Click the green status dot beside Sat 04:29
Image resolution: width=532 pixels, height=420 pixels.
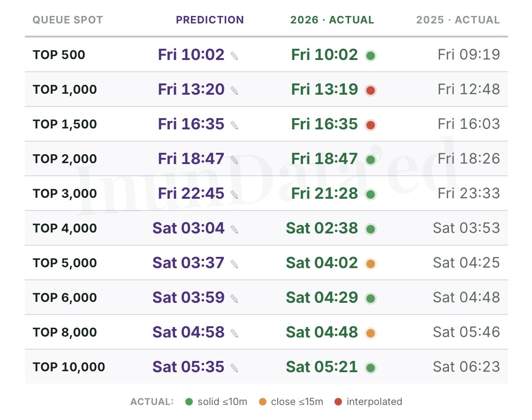371,299
